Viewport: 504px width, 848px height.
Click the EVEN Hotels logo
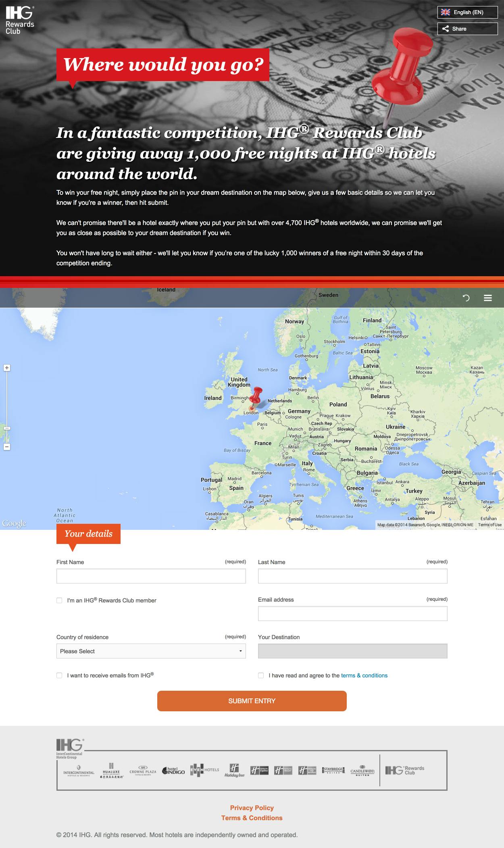coord(204,770)
